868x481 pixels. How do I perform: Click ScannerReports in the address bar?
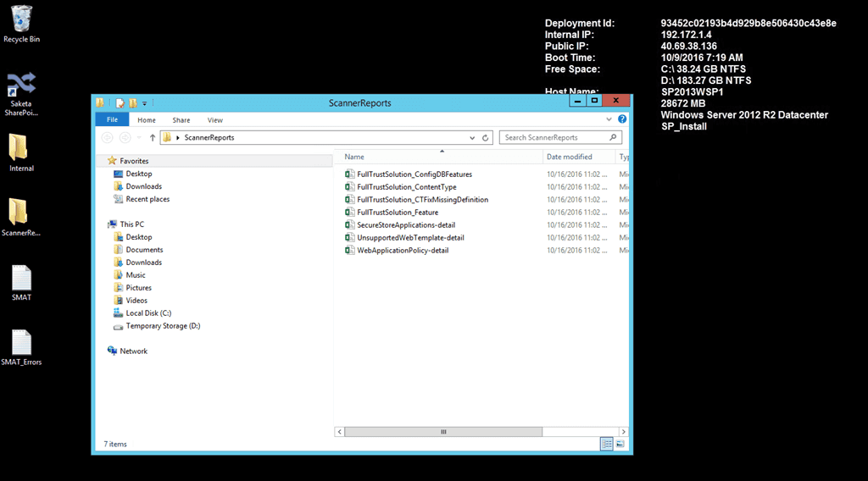tap(209, 138)
